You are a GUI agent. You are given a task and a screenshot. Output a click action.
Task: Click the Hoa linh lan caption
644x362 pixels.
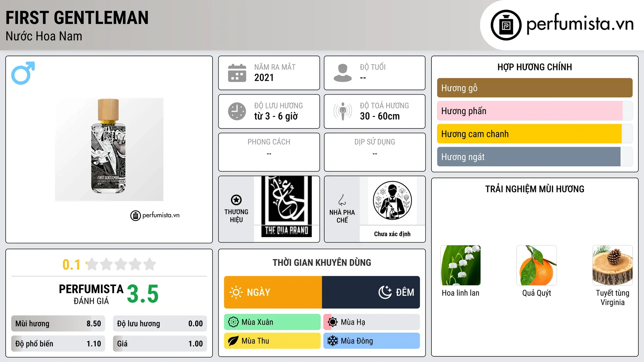461,293
